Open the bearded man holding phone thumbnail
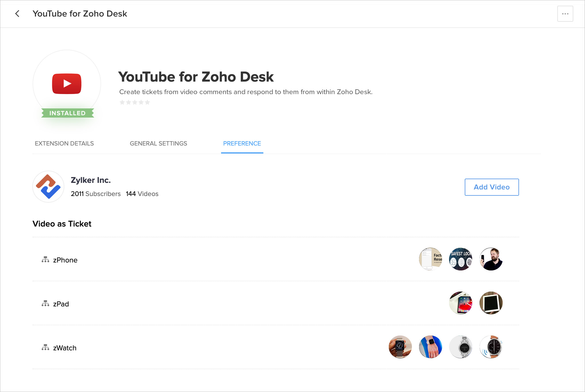Image resolution: width=585 pixels, height=392 pixels. tap(491, 259)
